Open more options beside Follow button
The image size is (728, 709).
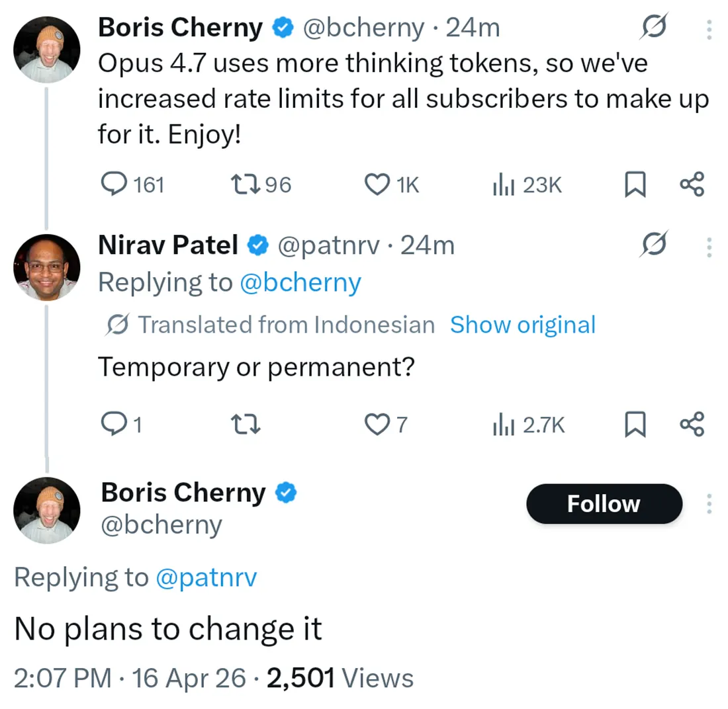pos(709,505)
